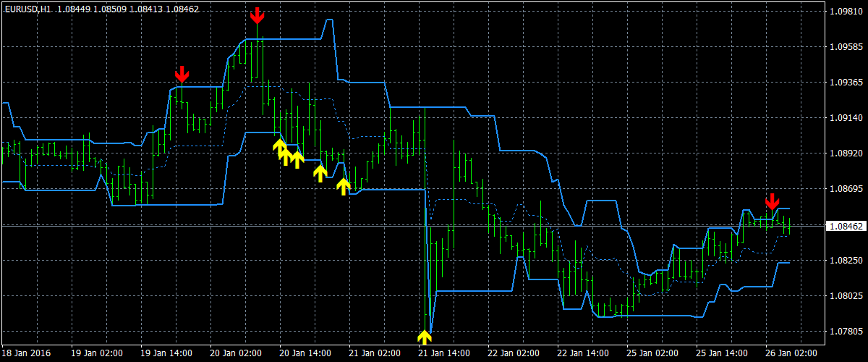Click the 1.09365 price axis label
The height and width of the screenshot is (362, 868).
(846, 83)
